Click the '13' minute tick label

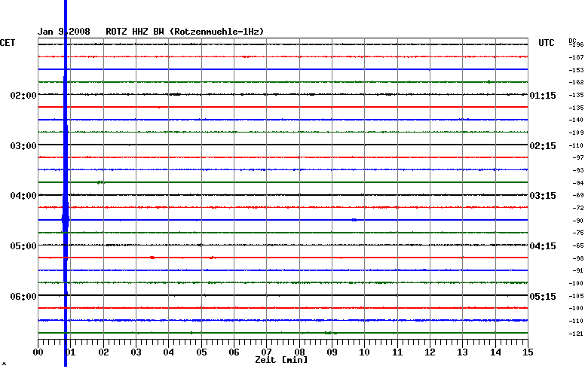[x=463, y=352]
